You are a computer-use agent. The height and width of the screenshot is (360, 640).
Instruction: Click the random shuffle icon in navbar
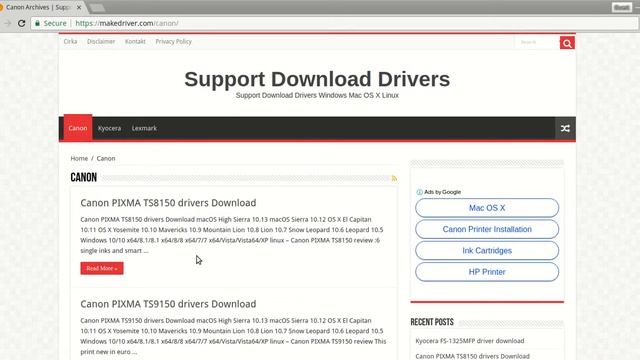565,129
